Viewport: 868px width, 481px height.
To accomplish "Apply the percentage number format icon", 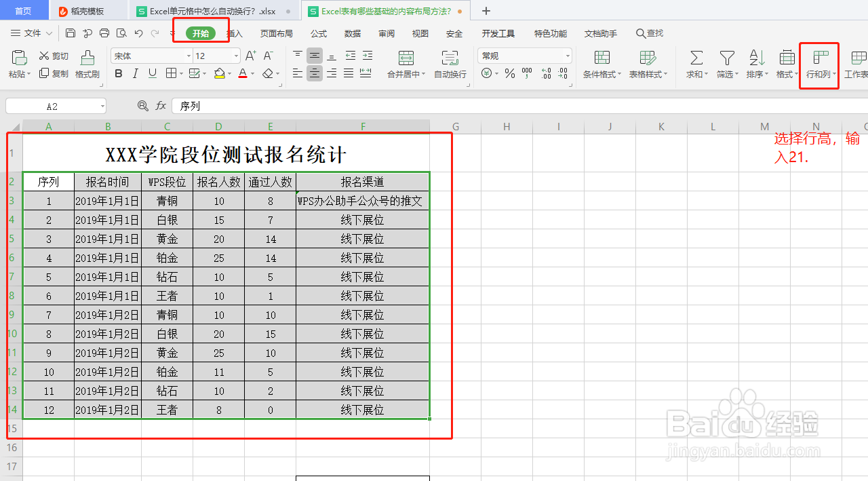I will coord(509,74).
